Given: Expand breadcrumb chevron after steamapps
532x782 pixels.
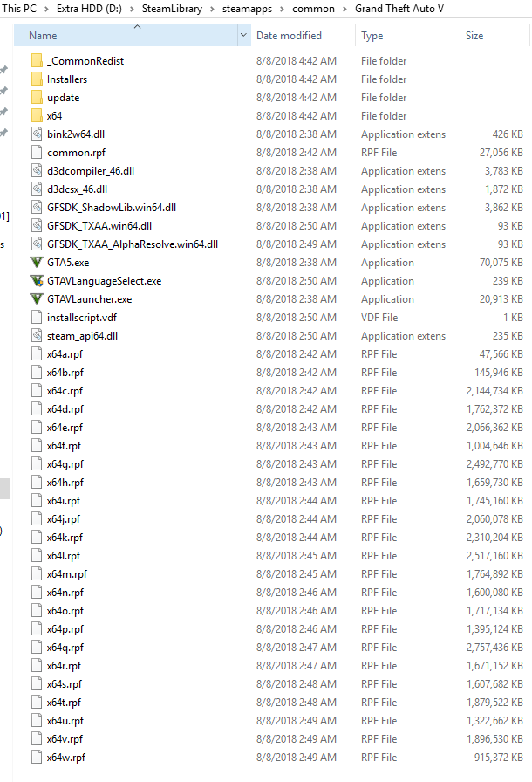Looking at the screenshot, I should point(282,9).
